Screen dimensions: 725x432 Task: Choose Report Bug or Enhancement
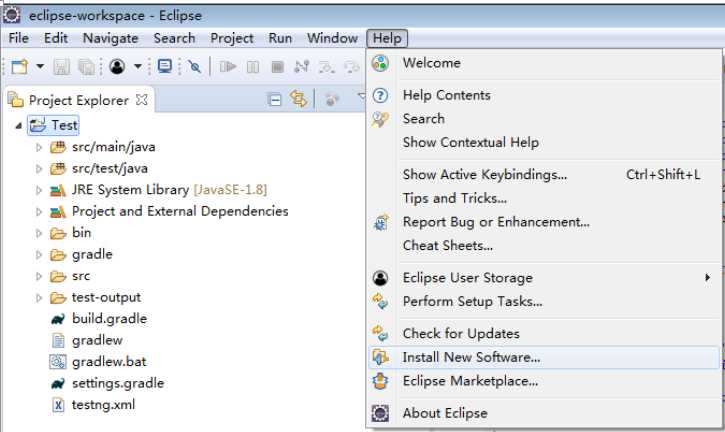click(x=544, y=222)
